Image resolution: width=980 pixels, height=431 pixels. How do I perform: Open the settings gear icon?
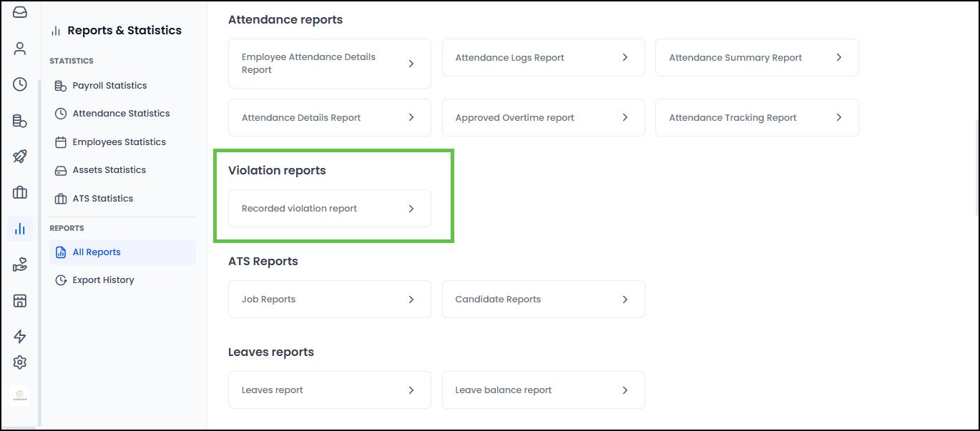[20, 362]
